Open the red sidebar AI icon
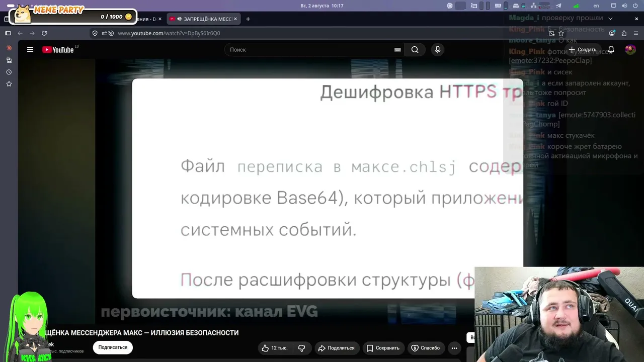The height and width of the screenshot is (362, 644). (9, 48)
